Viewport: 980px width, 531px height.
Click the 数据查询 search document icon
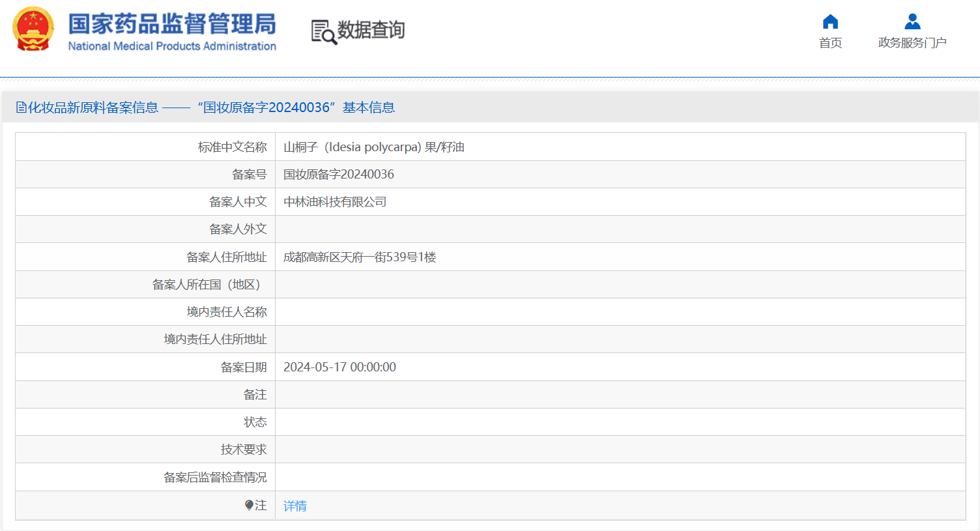click(x=324, y=32)
